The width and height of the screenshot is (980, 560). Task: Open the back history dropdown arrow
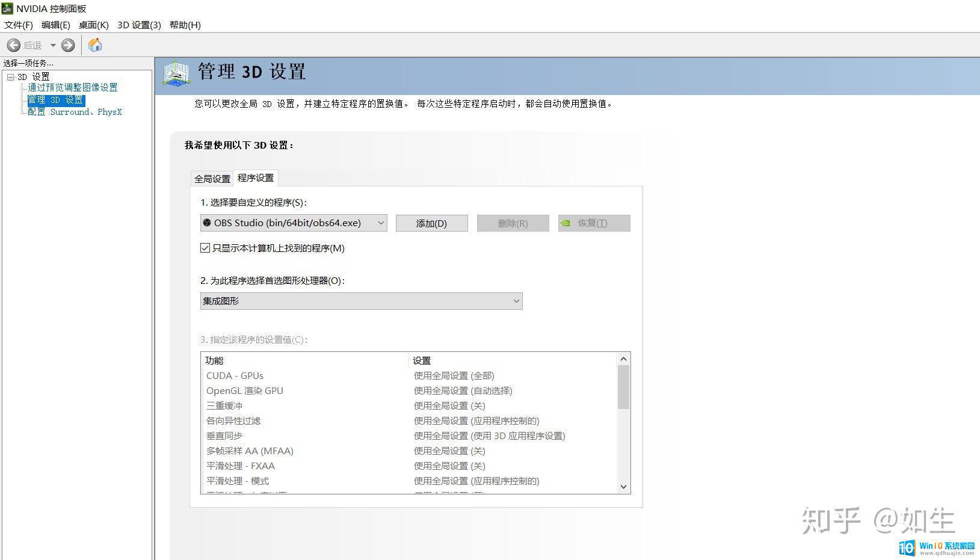tap(53, 45)
